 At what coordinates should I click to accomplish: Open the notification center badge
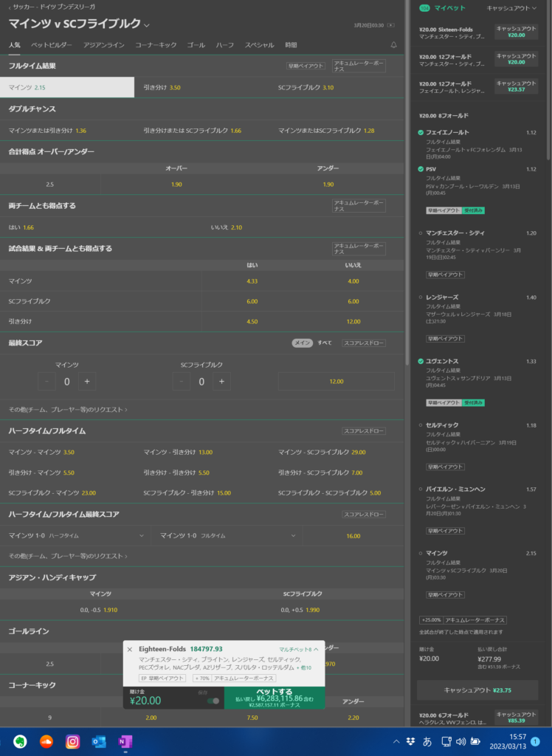tap(535, 741)
